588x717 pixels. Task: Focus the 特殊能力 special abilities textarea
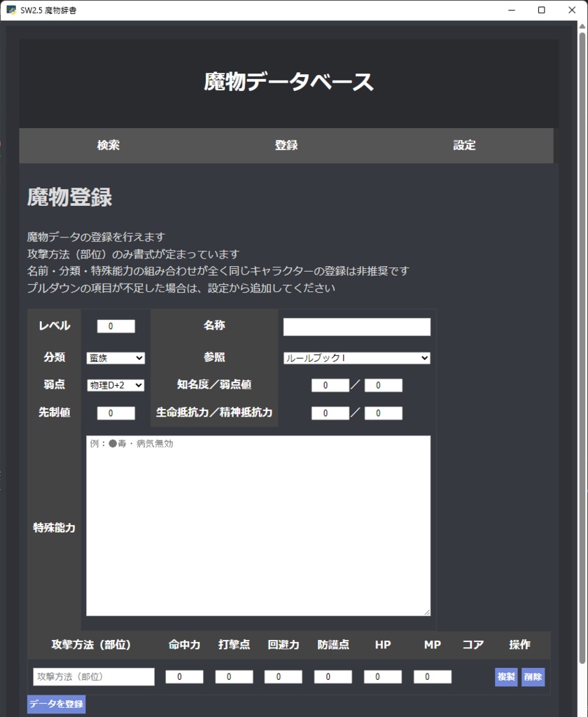258,525
